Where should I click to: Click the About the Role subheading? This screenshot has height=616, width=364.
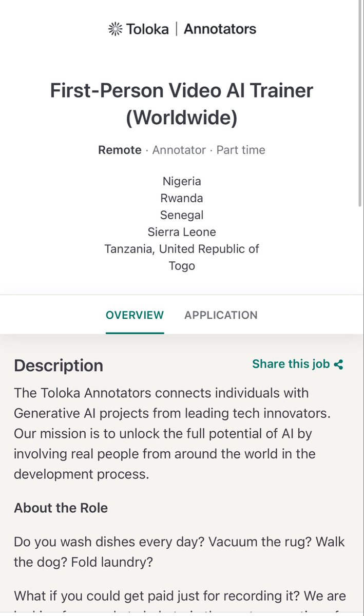[61, 508]
